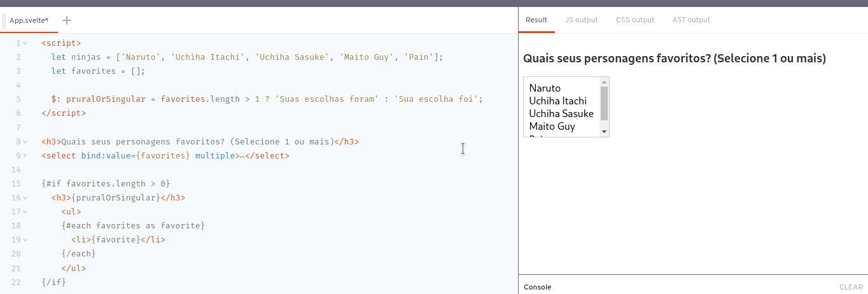
Task: Click line number 4 in the gutter
Action: [x=18, y=85]
